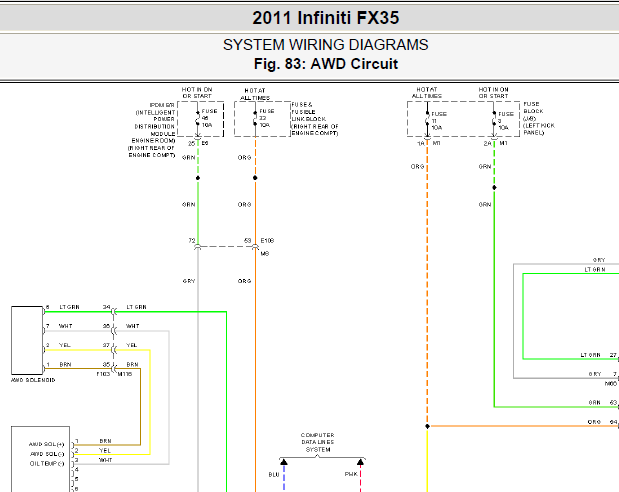Click the 'GRY 7' label at right edge
Screen dimensions: 619x492
pos(603,374)
